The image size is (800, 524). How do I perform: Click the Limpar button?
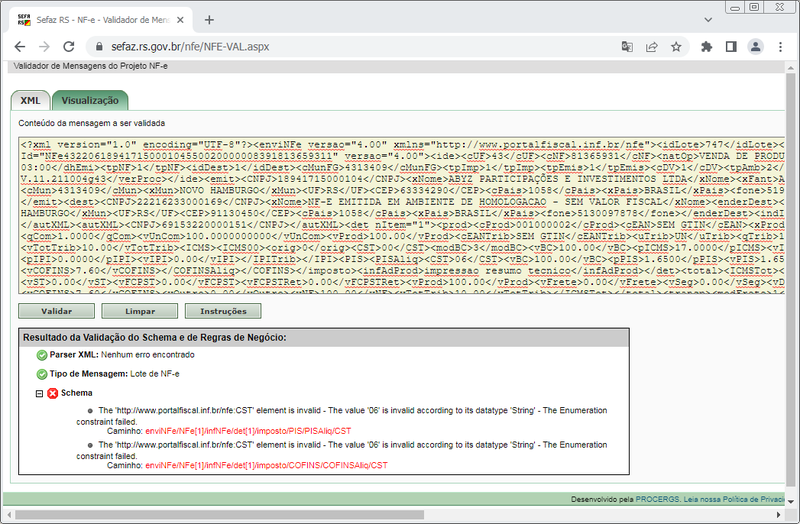click(x=140, y=311)
